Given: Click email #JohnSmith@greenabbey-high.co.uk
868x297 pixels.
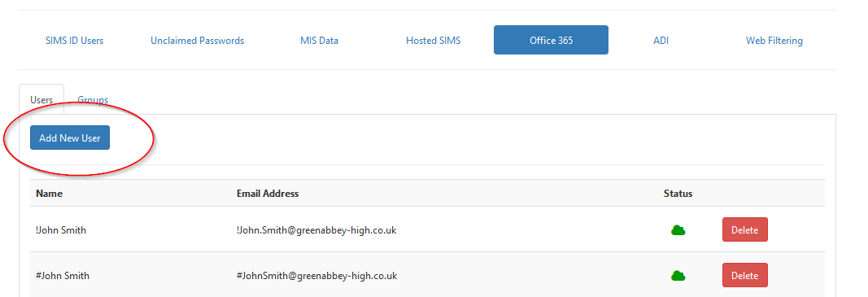Looking at the screenshot, I should (x=316, y=275).
